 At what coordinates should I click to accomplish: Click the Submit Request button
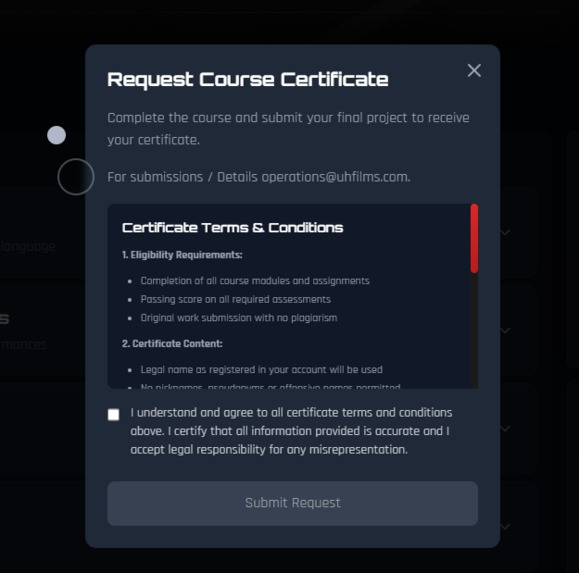[292, 503]
